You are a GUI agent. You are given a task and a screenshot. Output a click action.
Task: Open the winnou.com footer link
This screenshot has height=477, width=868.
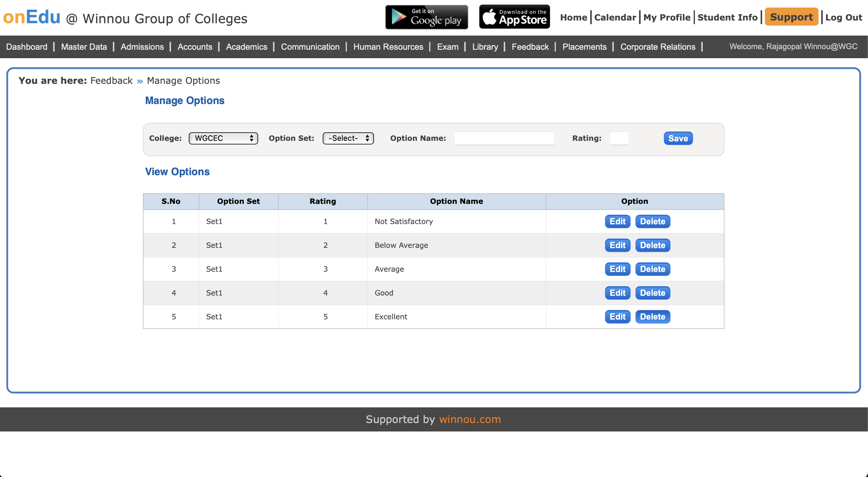[470, 419]
